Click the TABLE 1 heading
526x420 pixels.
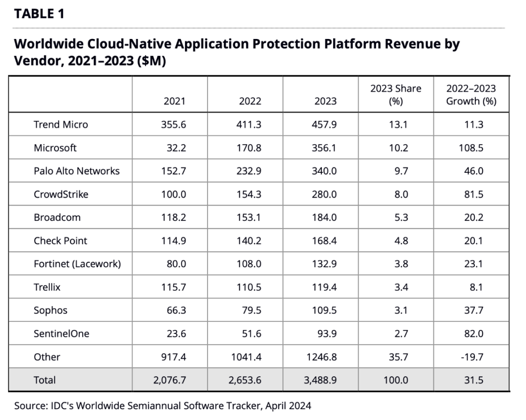coord(39,14)
